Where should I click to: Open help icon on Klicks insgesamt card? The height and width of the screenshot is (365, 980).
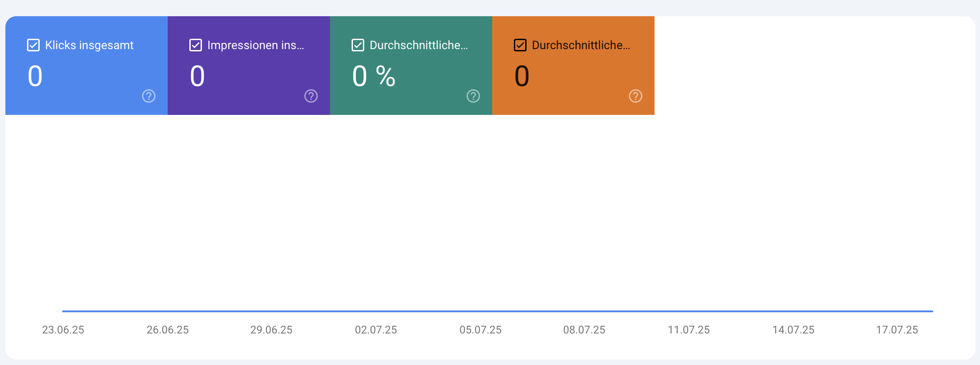(x=149, y=96)
